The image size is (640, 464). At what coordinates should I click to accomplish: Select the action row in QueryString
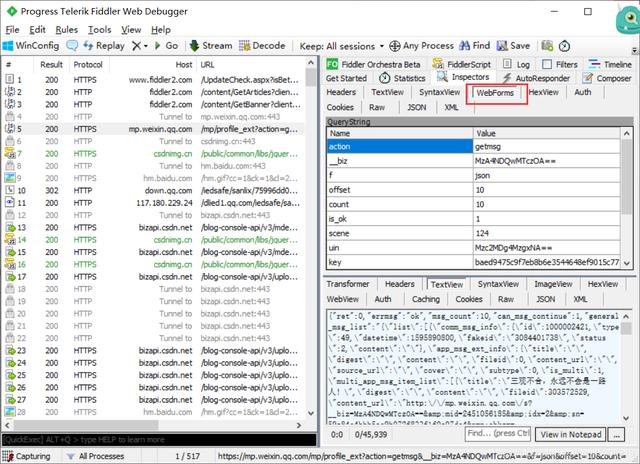(x=473, y=147)
